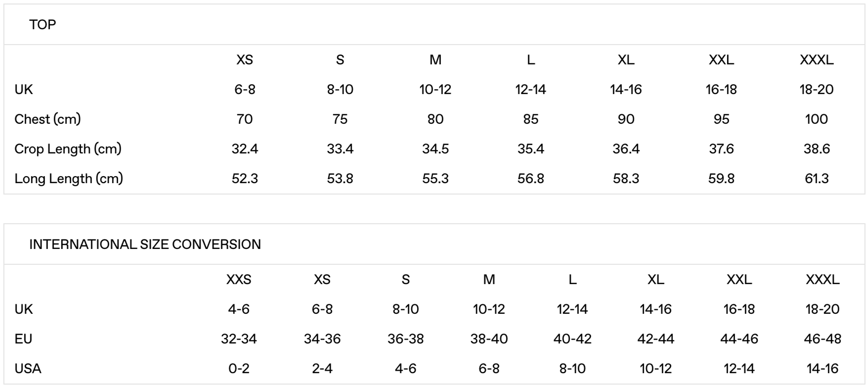Select the EU size 32-34 cell

[x=239, y=339]
